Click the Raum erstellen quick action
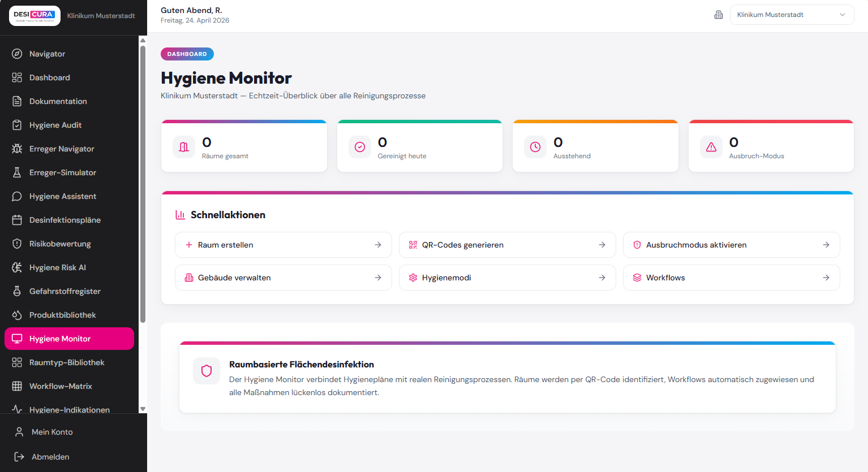 (283, 245)
